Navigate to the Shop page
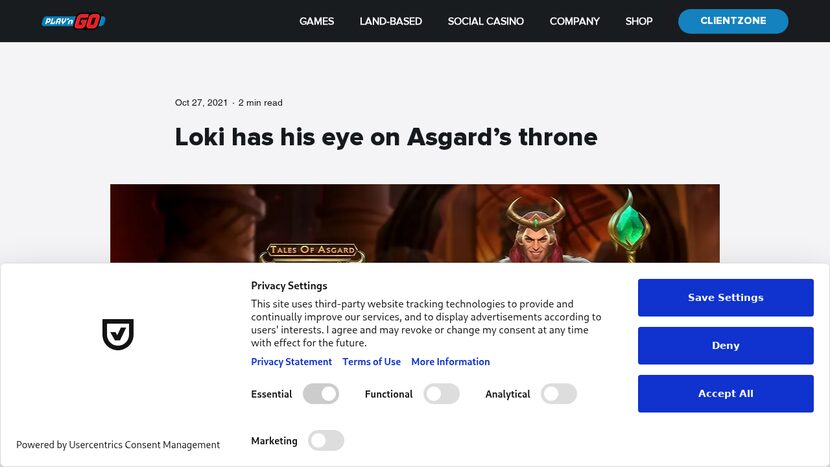Viewport: 830px width, 467px height. coord(639,21)
